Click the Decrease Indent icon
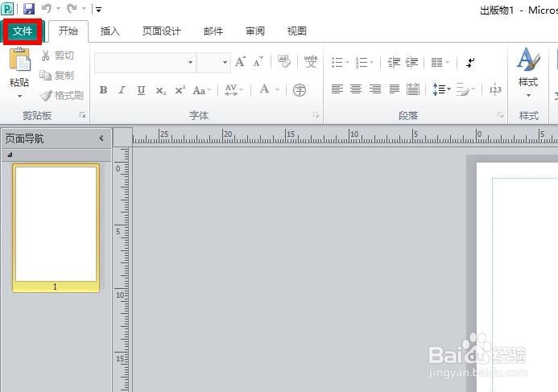558x392 pixels. [394, 63]
